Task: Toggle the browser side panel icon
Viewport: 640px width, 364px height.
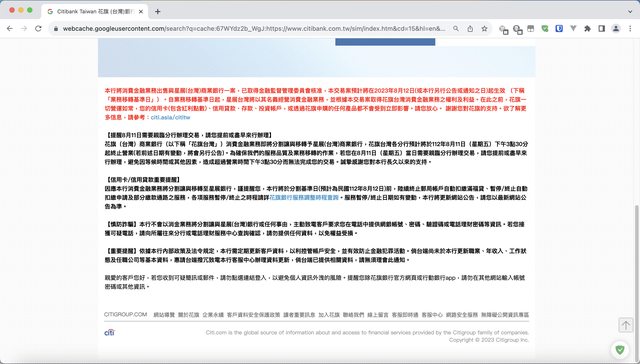Action: tap(602, 29)
